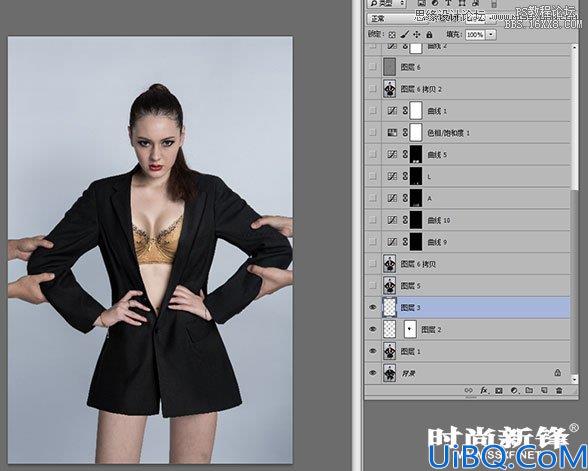This screenshot has width=588, height=471.
Task: Hide layer 图层 3 with its eye icon
Action: click(x=372, y=308)
